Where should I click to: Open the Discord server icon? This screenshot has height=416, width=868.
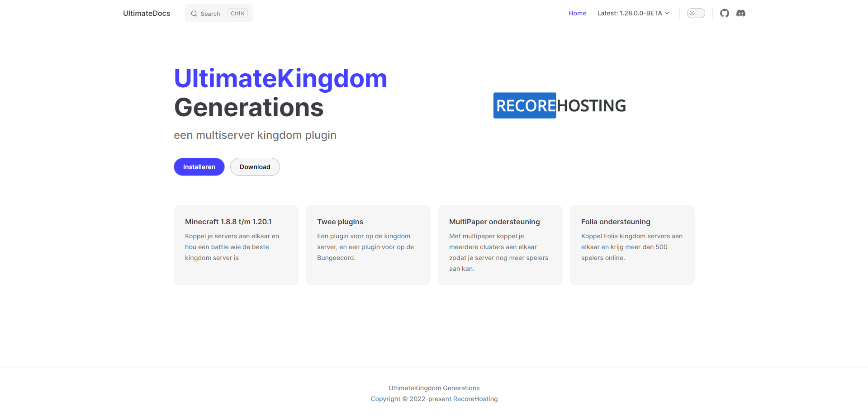741,13
